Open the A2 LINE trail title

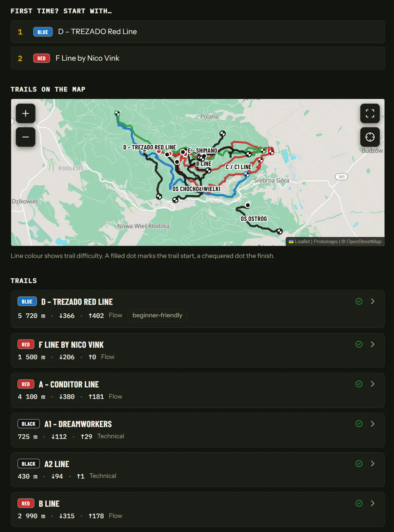tap(57, 464)
